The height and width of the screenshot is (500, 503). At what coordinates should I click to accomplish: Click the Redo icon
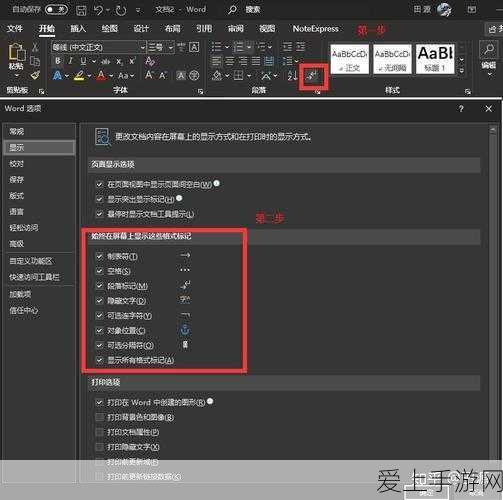[x=120, y=10]
